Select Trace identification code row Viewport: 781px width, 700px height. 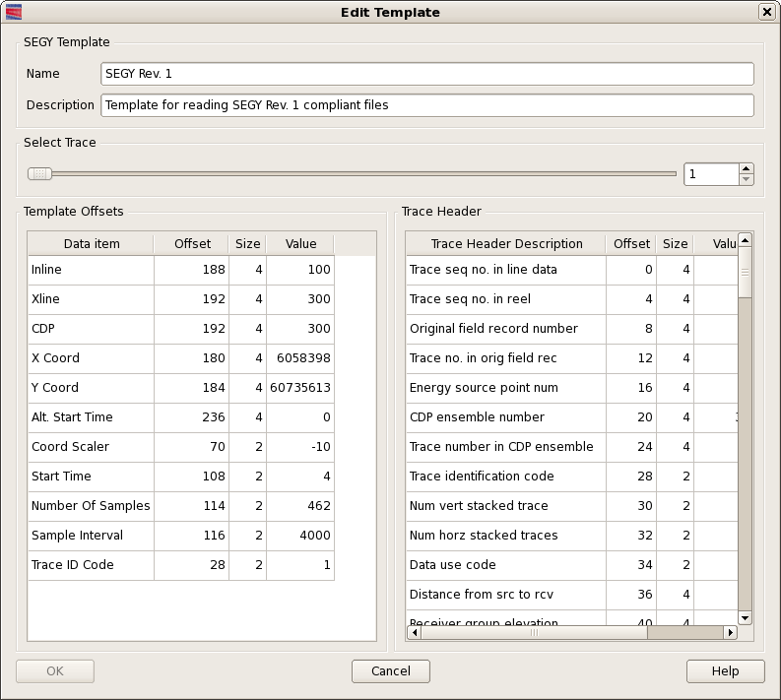coord(572,477)
